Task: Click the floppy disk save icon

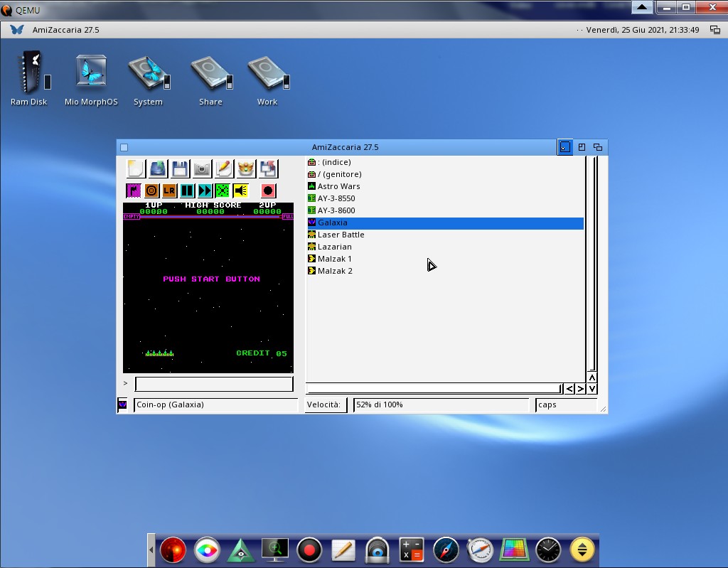Action: click(x=180, y=168)
